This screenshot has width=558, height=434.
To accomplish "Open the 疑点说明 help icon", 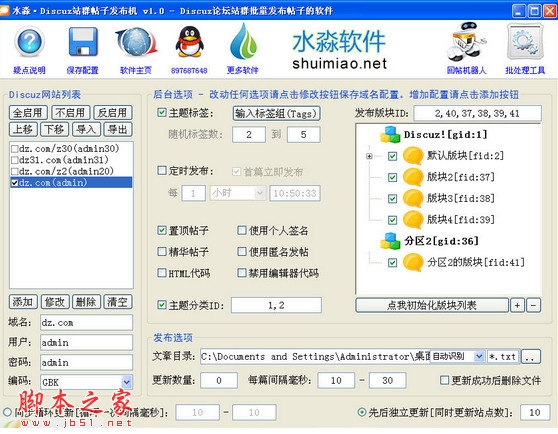I will [29, 43].
